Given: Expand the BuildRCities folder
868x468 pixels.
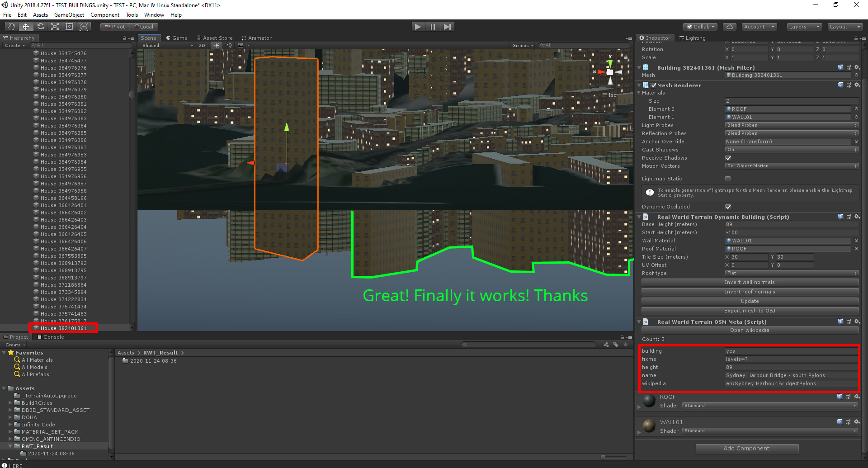Looking at the screenshot, I should pyautogui.click(x=10, y=403).
